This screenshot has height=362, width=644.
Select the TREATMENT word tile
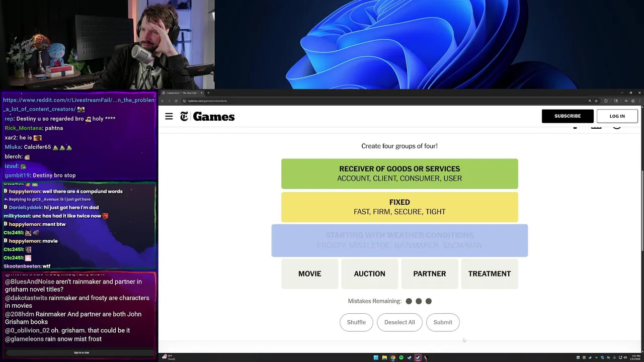pyautogui.click(x=490, y=274)
